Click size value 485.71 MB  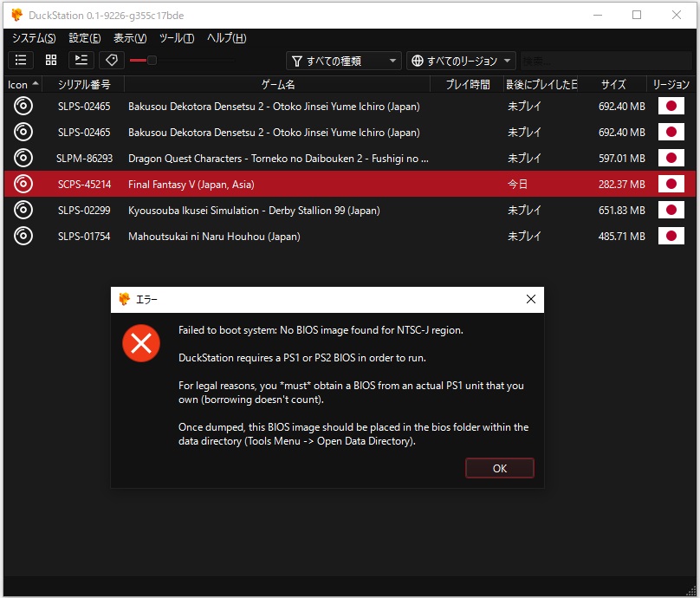[x=621, y=237]
